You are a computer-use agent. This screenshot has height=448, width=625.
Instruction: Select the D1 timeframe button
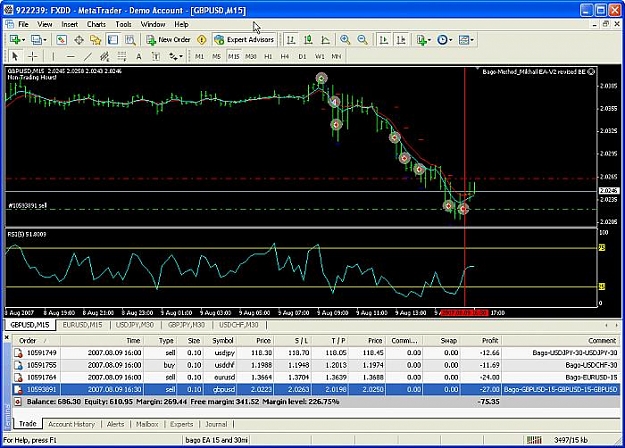click(303, 57)
